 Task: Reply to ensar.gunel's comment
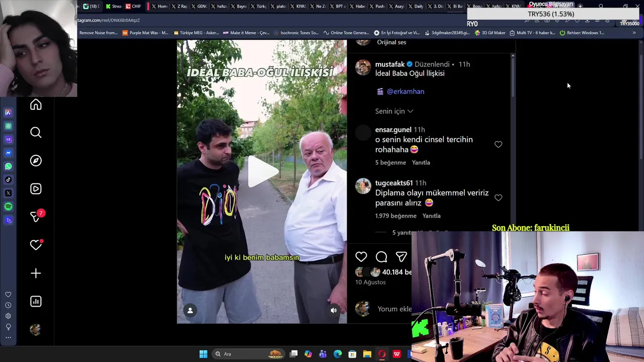[421, 162]
